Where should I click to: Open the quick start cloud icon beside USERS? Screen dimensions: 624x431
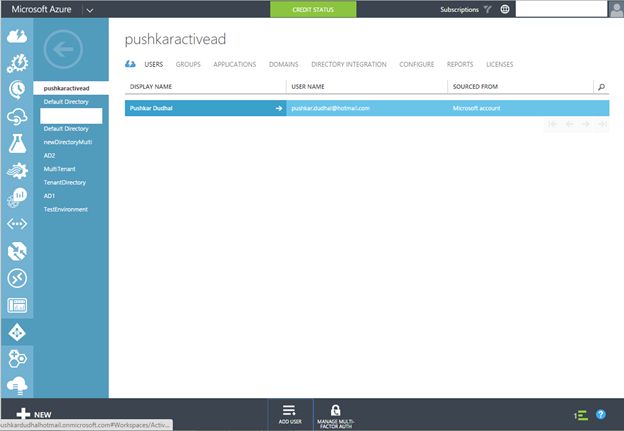coord(130,64)
